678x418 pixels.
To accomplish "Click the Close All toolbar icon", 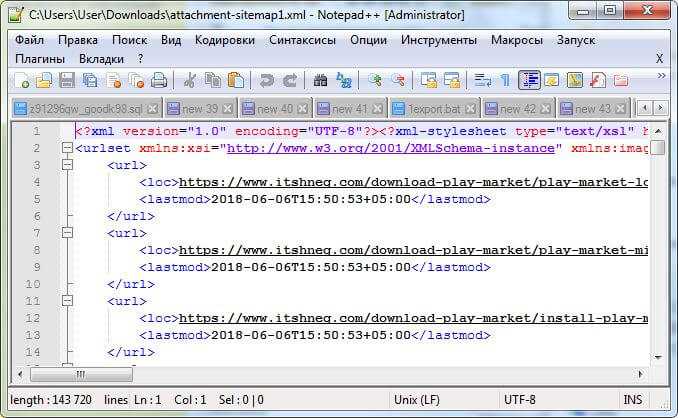I will 136,81.
